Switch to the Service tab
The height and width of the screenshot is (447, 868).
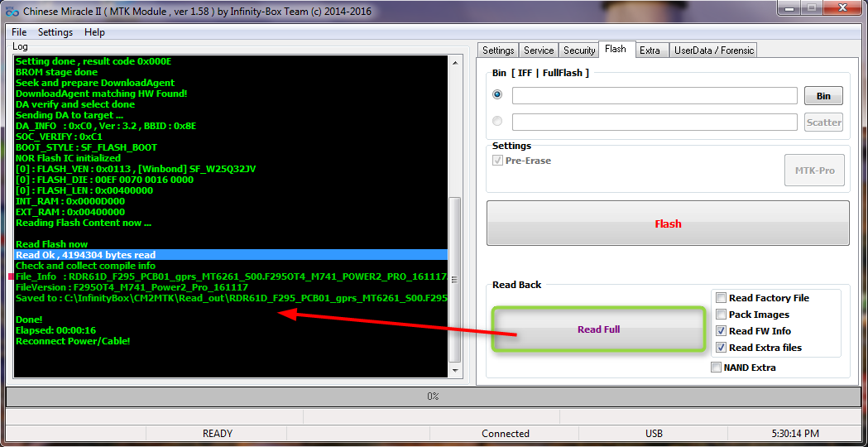point(539,50)
